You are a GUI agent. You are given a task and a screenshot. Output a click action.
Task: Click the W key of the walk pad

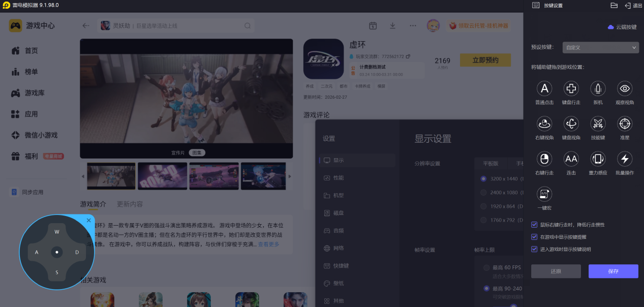[57, 232]
